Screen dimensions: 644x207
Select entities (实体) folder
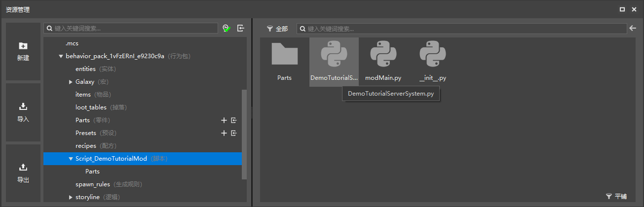[x=95, y=69]
